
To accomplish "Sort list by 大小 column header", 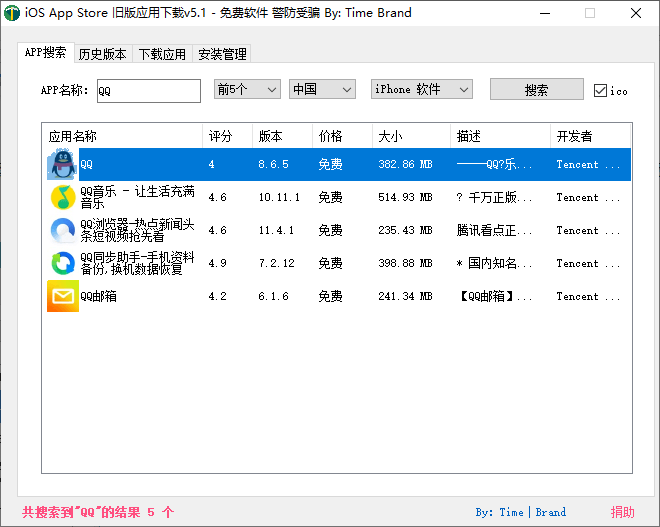I will pyautogui.click(x=410, y=136).
